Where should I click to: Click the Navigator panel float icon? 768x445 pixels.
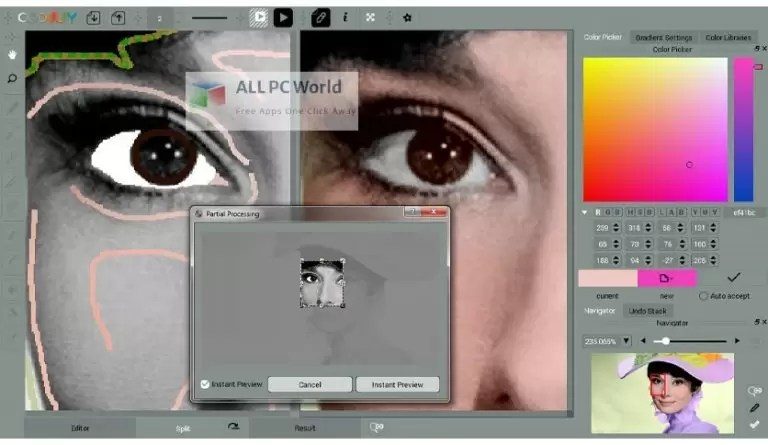point(757,322)
